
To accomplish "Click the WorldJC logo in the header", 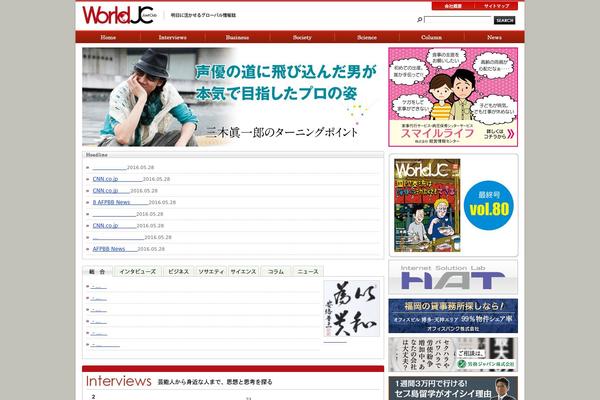I will [x=119, y=15].
